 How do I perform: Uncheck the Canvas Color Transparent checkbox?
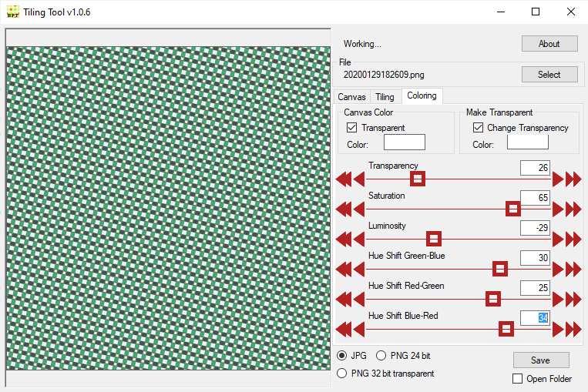click(351, 127)
